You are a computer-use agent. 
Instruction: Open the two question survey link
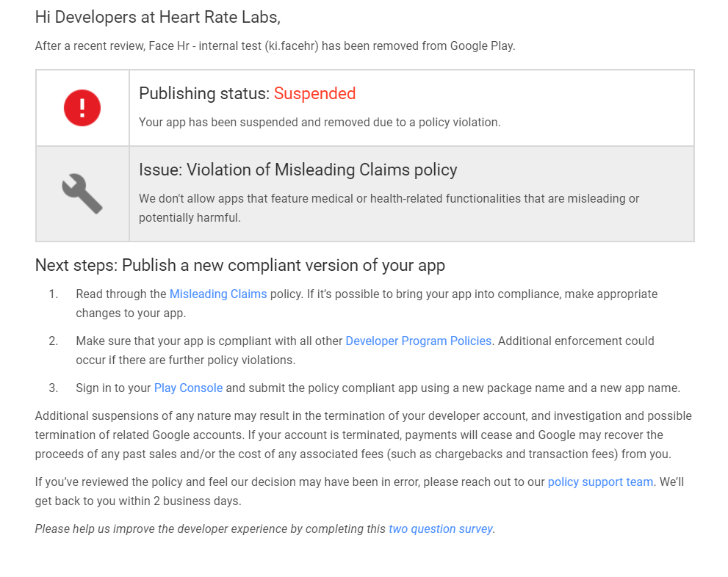(441, 529)
